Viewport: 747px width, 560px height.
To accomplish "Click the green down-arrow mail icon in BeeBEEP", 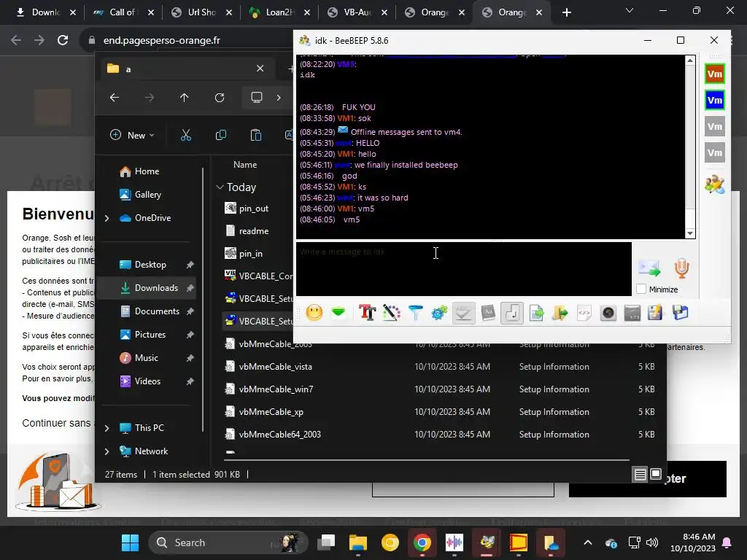I will click(x=338, y=313).
